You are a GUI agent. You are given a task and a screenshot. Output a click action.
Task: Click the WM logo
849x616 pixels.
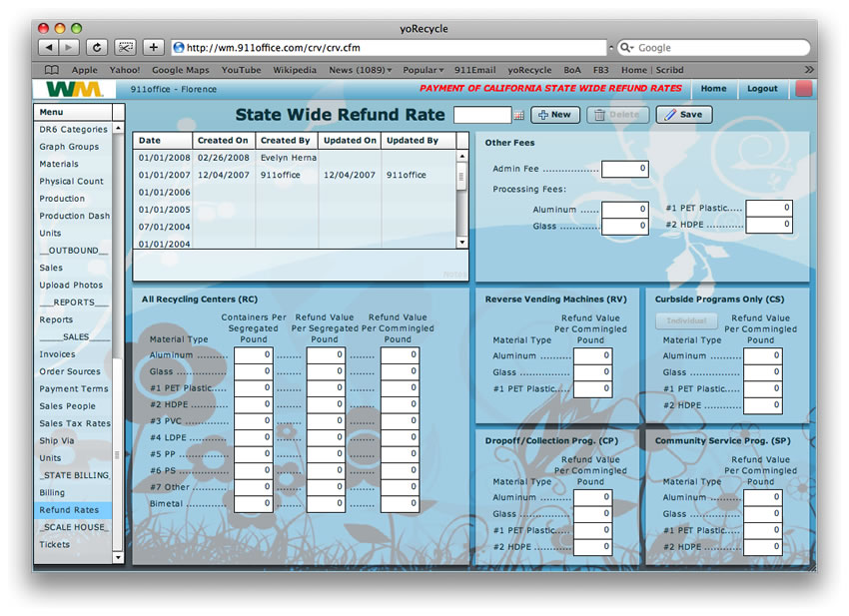coord(74,89)
